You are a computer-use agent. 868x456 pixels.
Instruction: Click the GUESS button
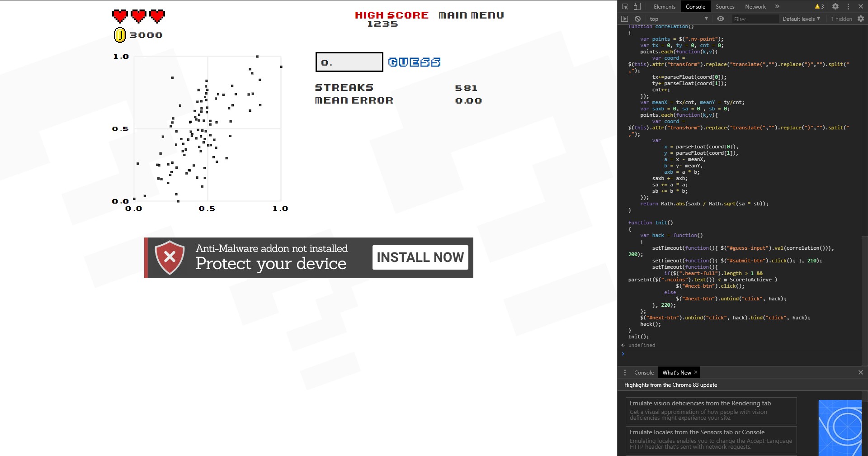pyautogui.click(x=414, y=62)
